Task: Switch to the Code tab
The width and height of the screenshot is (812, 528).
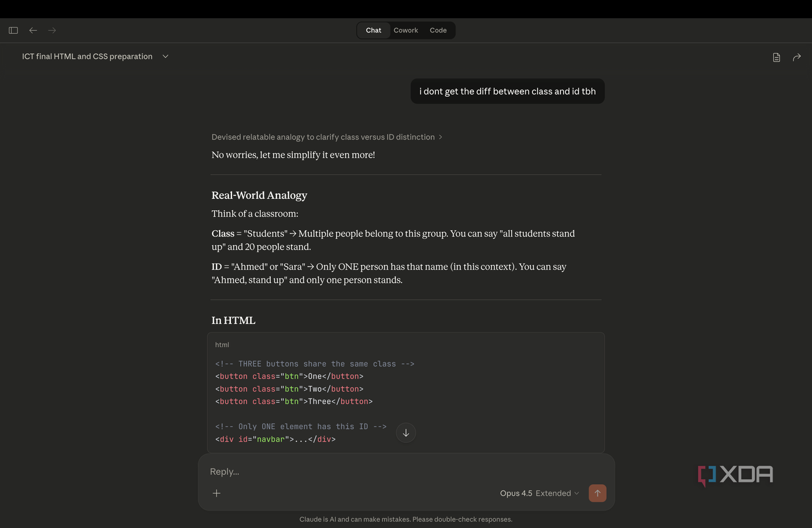Action: tap(438, 30)
